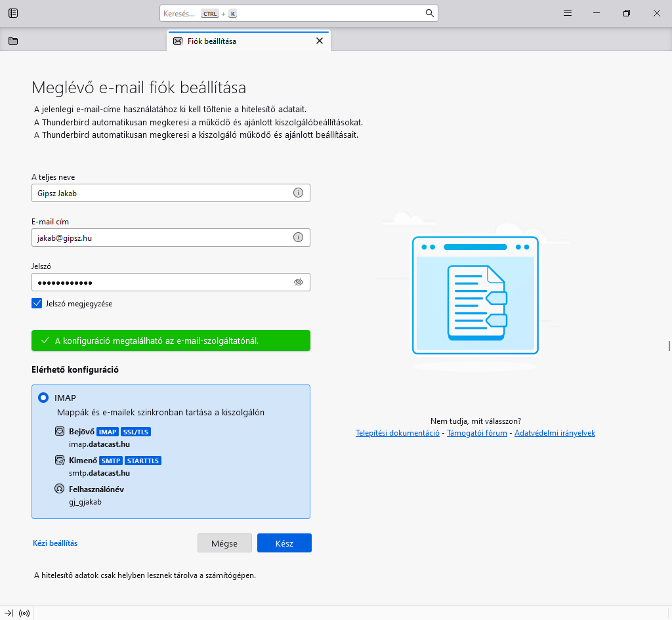Click the IMAP protocol badge
The width and height of the screenshot is (672, 620).
108,432
